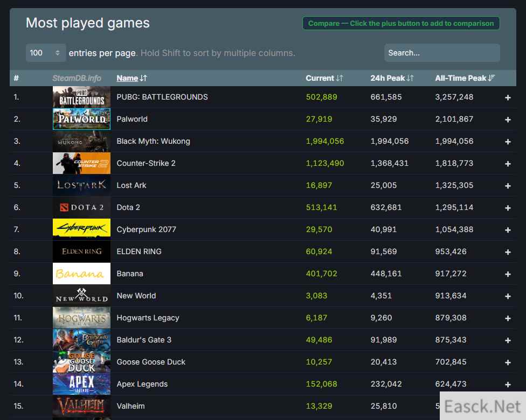Click the plus icon for Palworld
Image resolution: width=526 pixels, height=420 pixels.
pyautogui.click(x=508, y=120)
